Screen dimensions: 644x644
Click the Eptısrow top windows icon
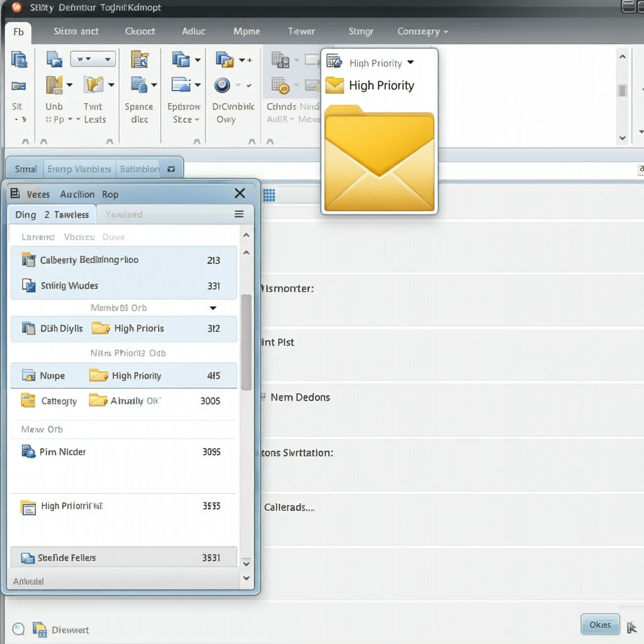click(x=180, y=60)
